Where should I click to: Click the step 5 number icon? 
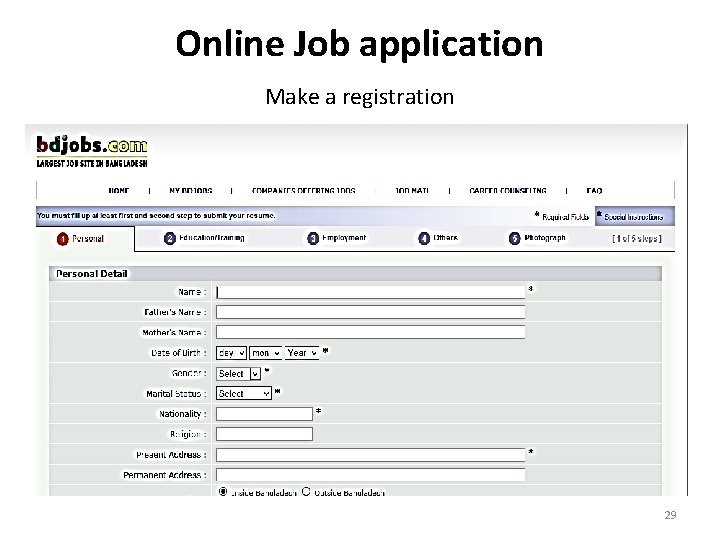point(514,238)
